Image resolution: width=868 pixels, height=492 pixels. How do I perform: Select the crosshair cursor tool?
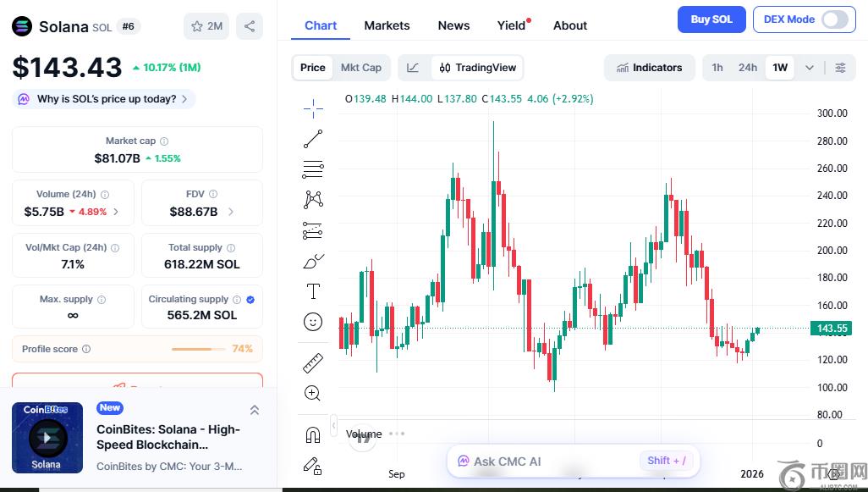313,108
